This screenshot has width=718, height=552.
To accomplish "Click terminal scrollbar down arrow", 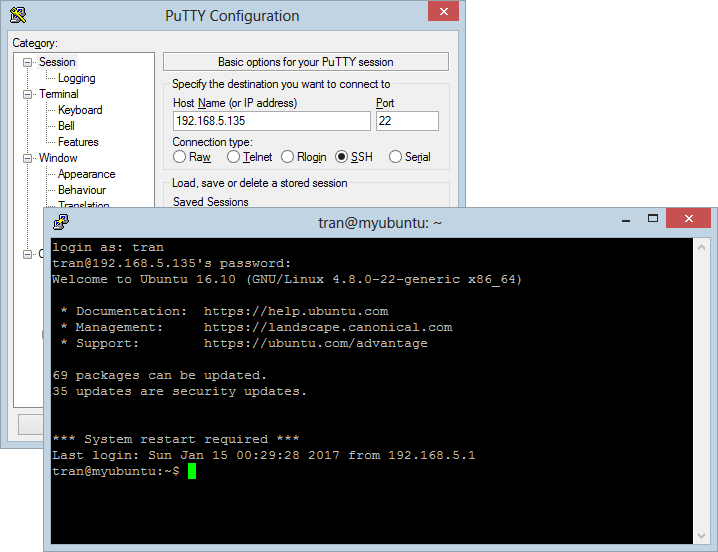I will tap(701, 536).
